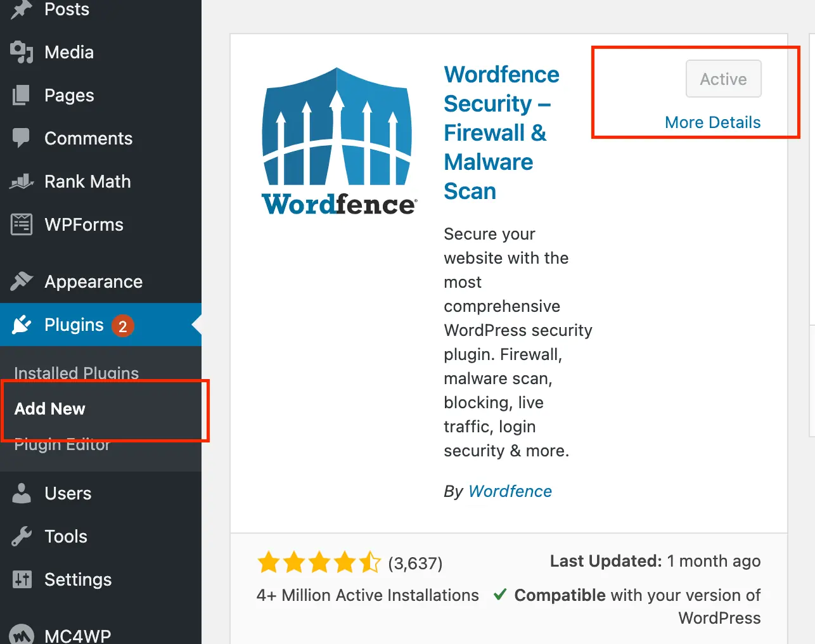
Task: Click the Comments speech bubble icon
Action: [22, 138]
